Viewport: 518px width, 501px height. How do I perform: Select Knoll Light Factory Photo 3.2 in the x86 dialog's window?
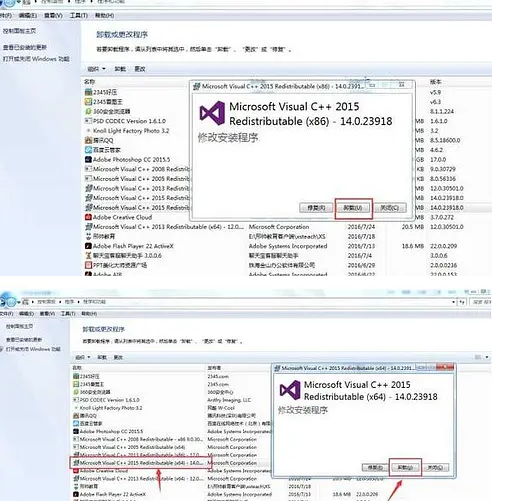(x=131, y=131)
